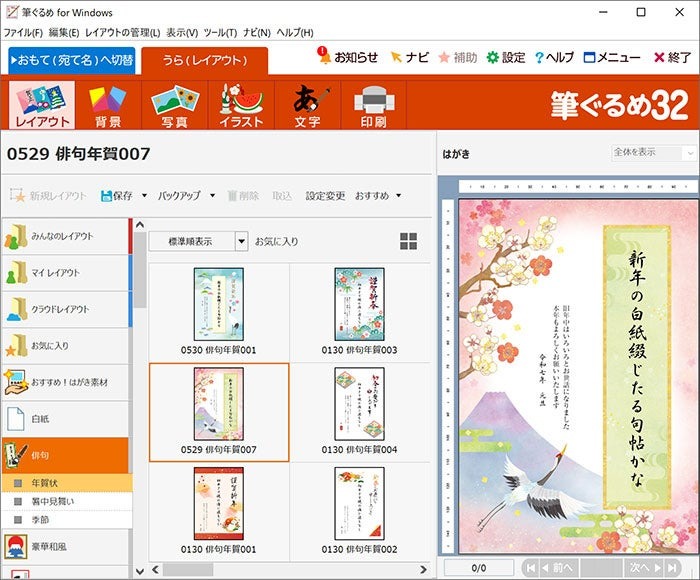Select thumbnail 0130 俳句年賀003

click(x=359, y=312)
